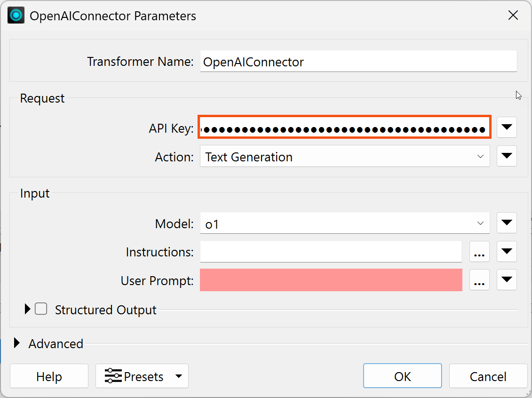
Task: Click the masked API Key field
Action: (x=344, y=127)
